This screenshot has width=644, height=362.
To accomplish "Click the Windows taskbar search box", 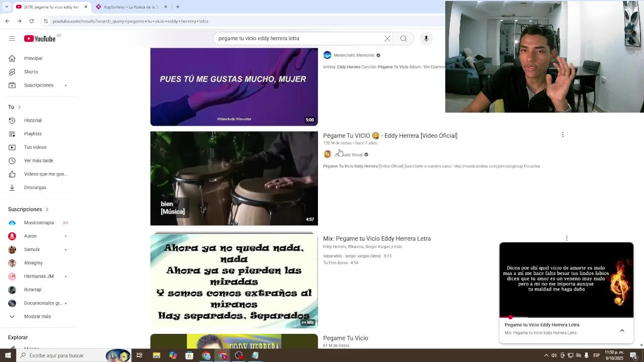I will (73, 355).
